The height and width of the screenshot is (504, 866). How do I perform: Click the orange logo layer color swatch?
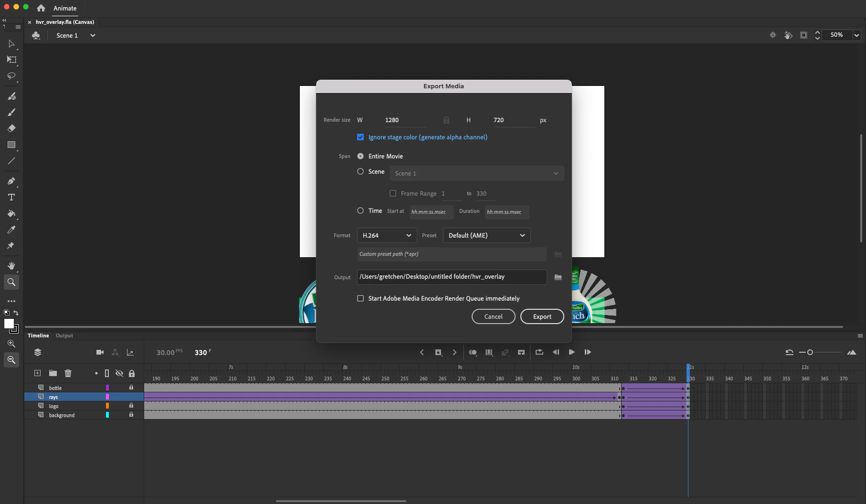[107, 406]
